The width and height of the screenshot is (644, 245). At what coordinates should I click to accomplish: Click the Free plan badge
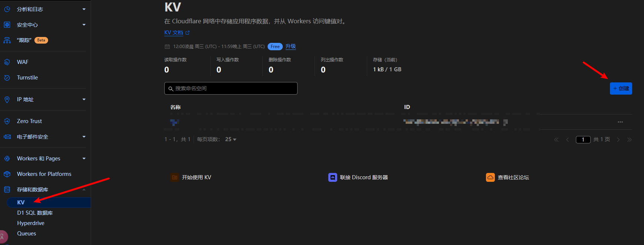coord(275,47)
